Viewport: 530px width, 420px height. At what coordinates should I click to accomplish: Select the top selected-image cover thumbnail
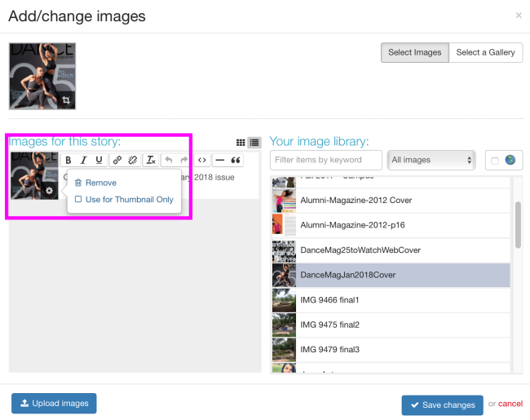42,76
